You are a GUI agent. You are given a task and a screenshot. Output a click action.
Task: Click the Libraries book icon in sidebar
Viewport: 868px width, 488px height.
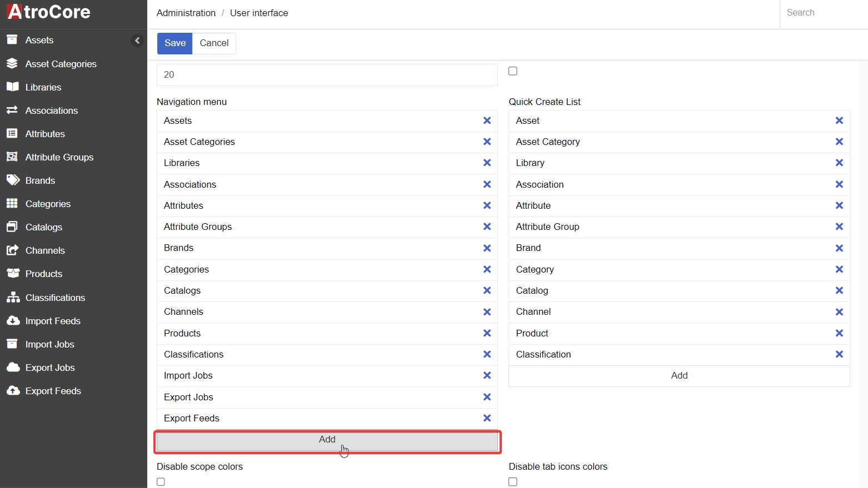[13, 87]
